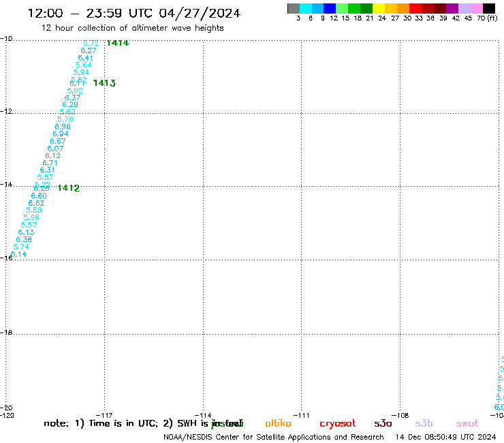Select the orange swatch before the red one

click(x=403, y=8)
